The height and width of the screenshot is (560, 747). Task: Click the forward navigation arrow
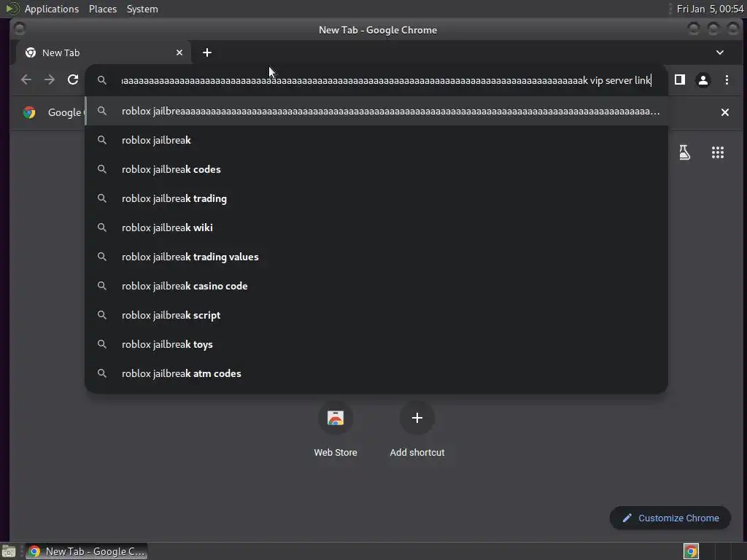pos(50,79)
